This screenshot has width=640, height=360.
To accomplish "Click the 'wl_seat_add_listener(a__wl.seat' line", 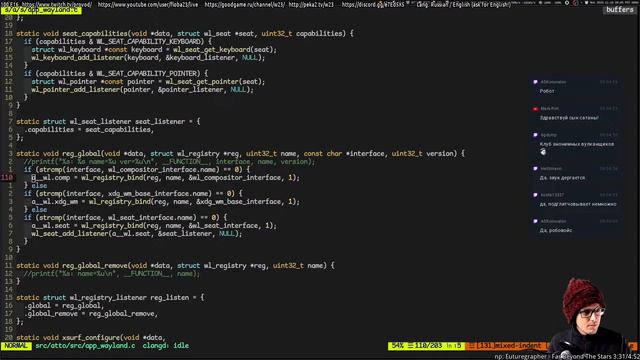I will 137,233.
